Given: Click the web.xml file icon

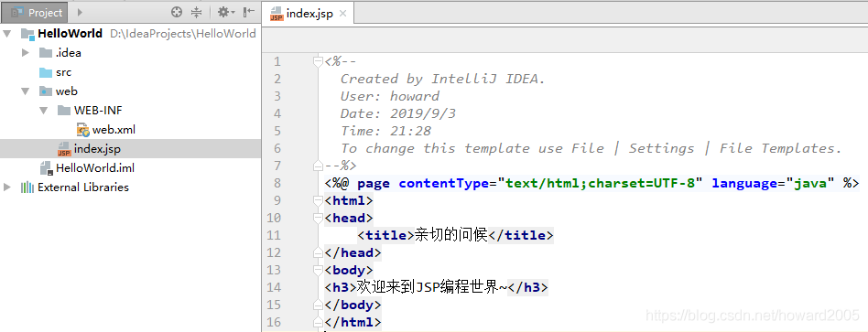Looking at the screenshot, I should [x=83, y=130].
